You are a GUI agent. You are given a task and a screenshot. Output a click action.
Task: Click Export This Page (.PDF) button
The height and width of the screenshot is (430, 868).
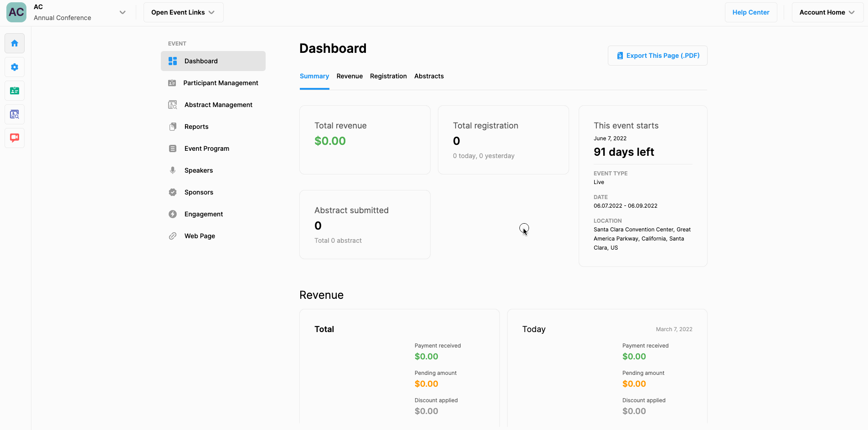click(657, 56)
